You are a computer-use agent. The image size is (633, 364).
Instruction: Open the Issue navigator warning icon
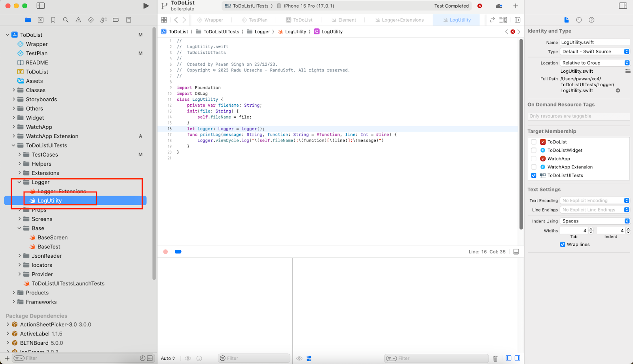coord(78,20)
